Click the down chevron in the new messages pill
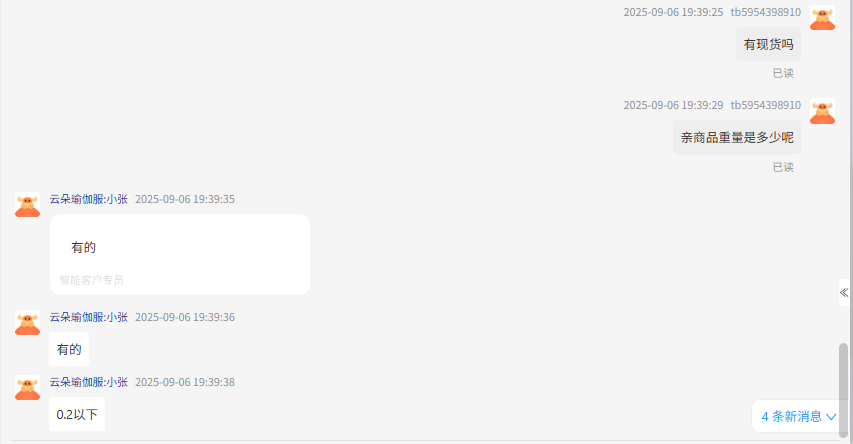The height and width of the screenshot is (444, 853). [831, 417]
